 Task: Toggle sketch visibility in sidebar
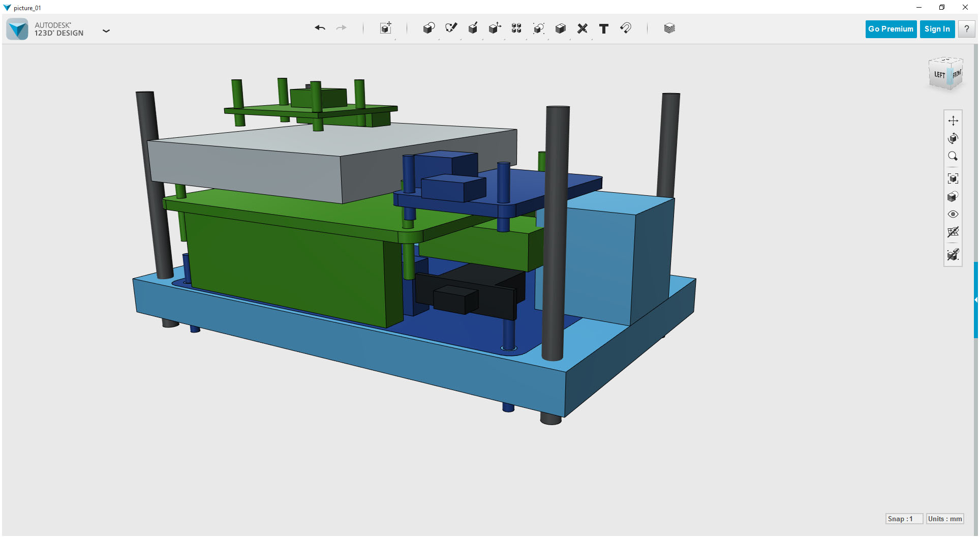click(x=953, y=255)
